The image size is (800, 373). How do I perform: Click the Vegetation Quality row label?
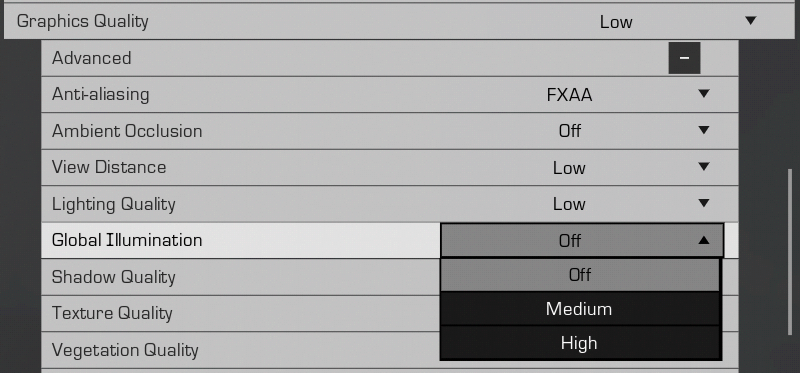(125, 350)
